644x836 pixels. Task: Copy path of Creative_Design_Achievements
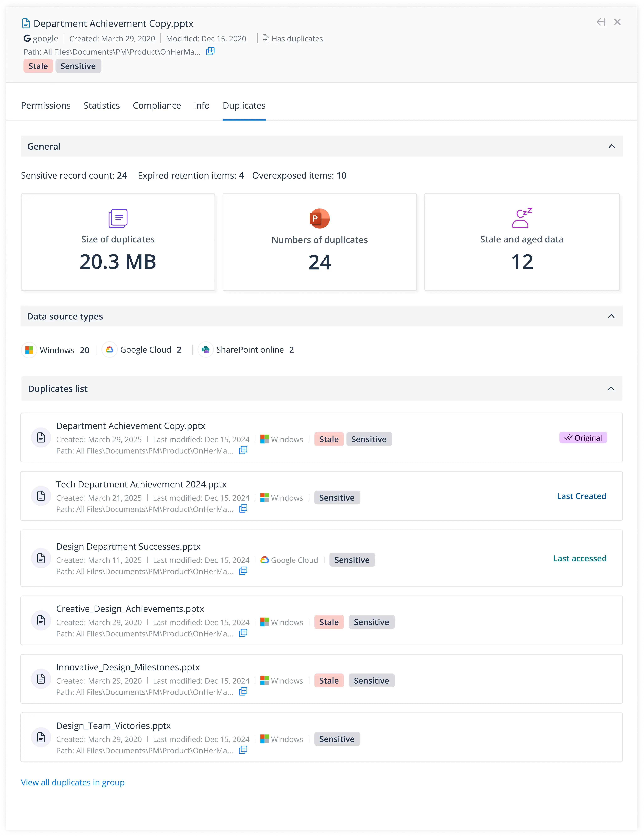click(243, 633)
